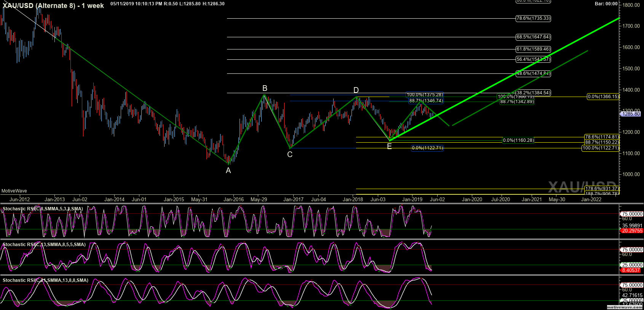
Task: Select the Jan-2016 time axis label
Action: click(x=233, y=199)
